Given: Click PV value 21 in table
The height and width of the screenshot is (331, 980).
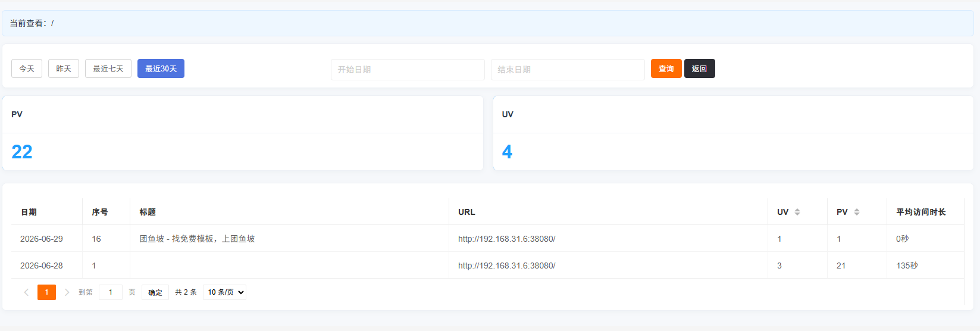Looking at the screenshot, I should (x=841, y=266).
